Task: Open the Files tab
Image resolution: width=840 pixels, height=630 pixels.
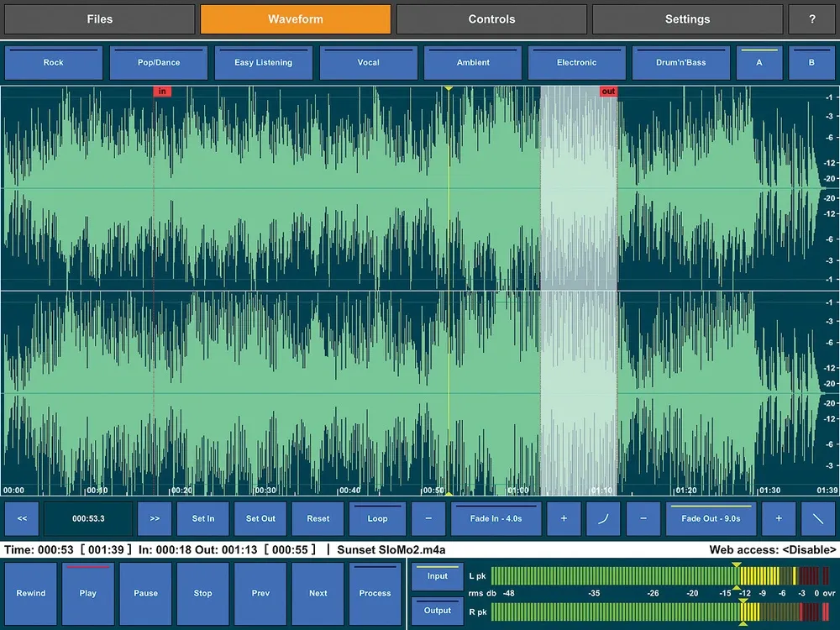Action: click(99, 19)
